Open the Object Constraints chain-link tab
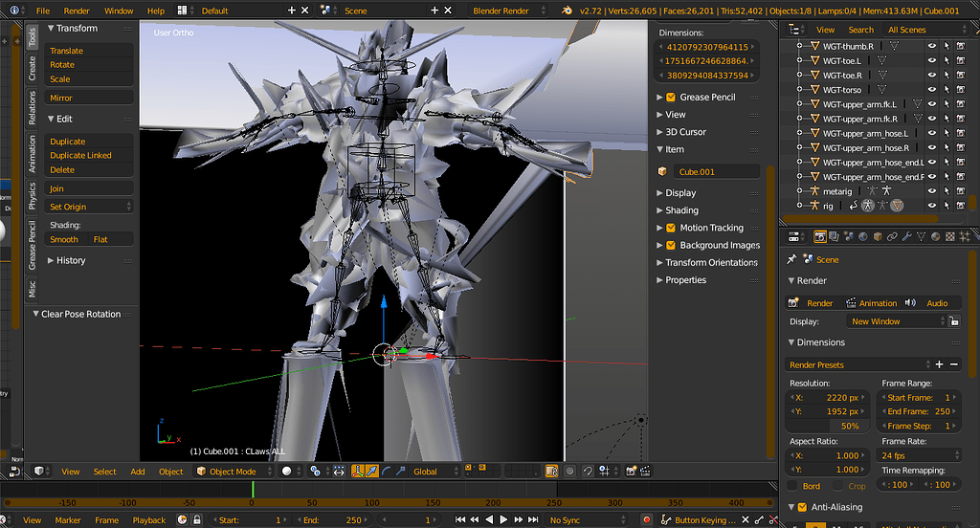 [892, 237]
